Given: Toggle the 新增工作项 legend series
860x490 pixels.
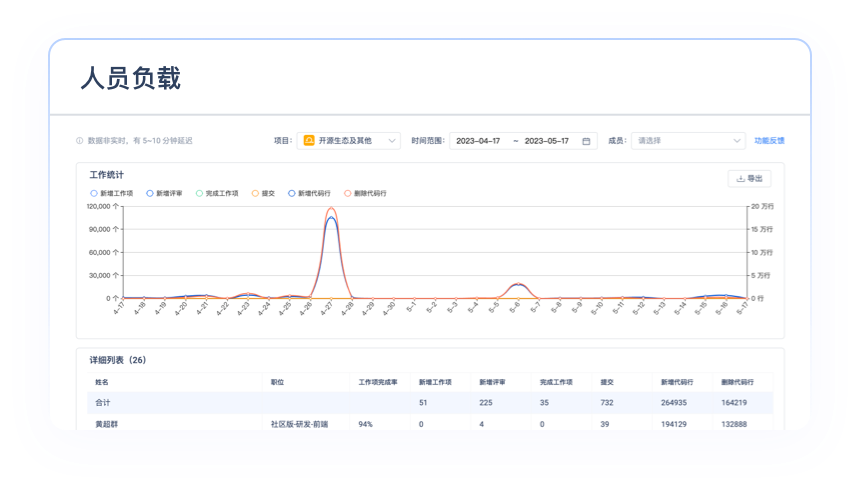Looking at the screenshot, I should 111,193.
